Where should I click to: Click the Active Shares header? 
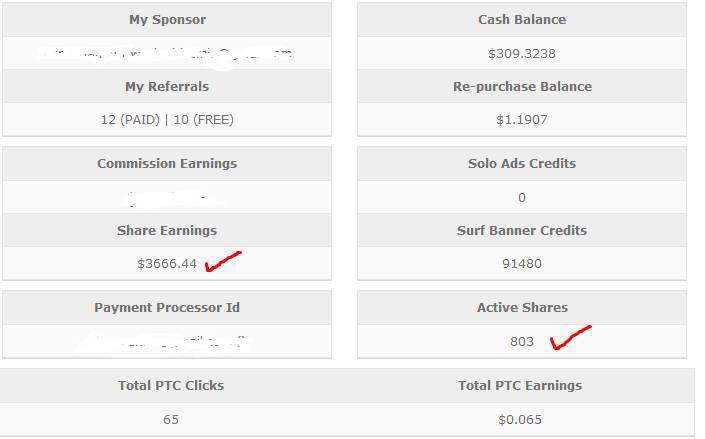tap(522, 308)
